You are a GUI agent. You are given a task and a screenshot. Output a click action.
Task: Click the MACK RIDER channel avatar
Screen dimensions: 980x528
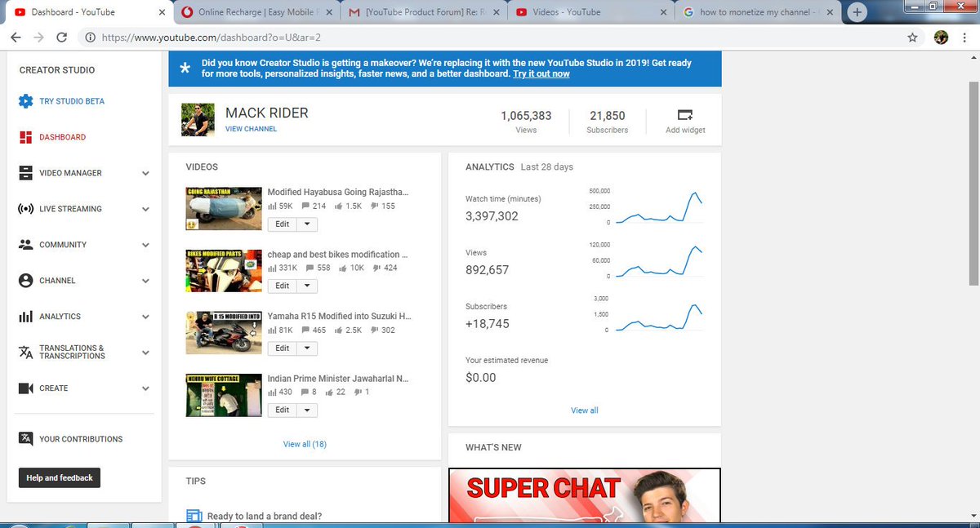click(198, 120)
